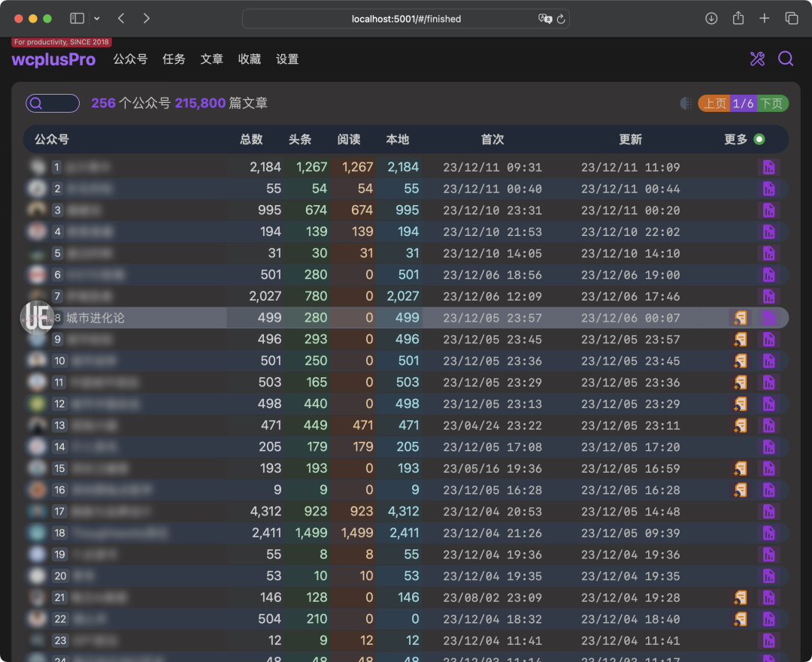Show the Safari tab overview
Viewport: 812px width, 662px height.
click(791, 19)
